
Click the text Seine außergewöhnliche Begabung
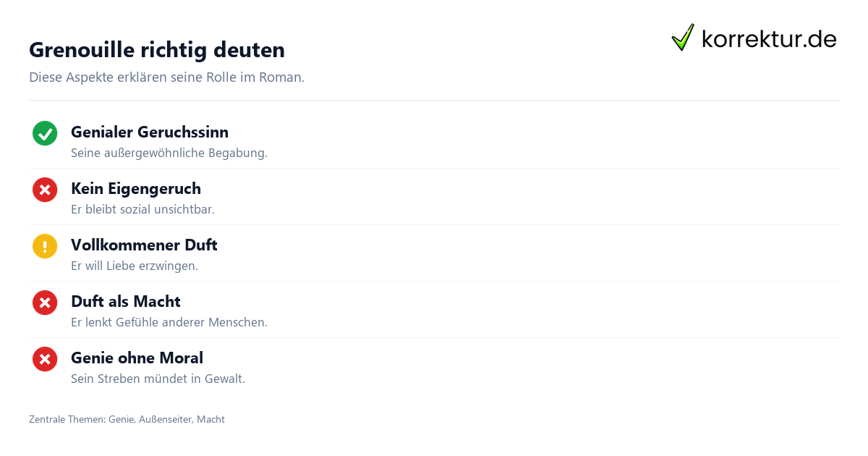169,153
